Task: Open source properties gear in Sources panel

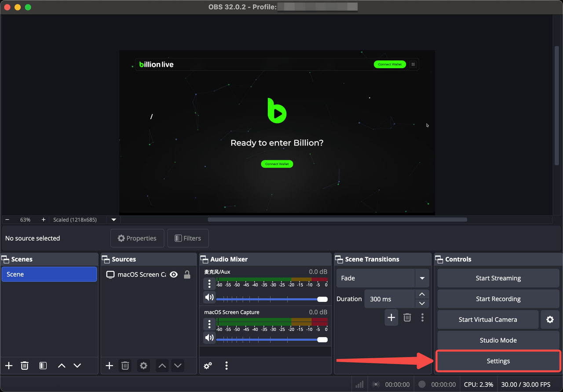Action: tap(143, 366)
